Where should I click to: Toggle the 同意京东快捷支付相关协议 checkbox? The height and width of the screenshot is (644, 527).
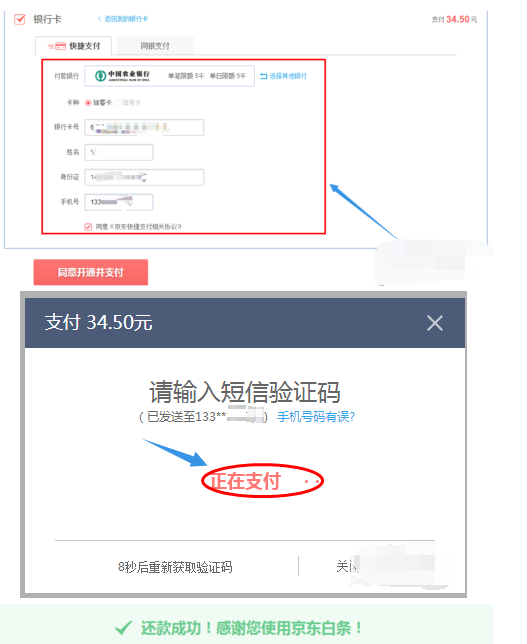click(88, 227)
